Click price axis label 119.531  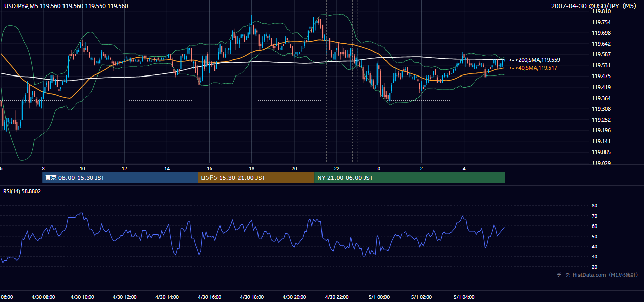tap(601, 65)
